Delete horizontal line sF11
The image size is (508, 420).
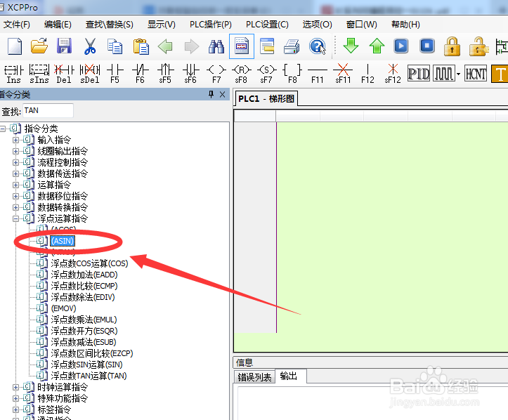click(x=343, y=74)
